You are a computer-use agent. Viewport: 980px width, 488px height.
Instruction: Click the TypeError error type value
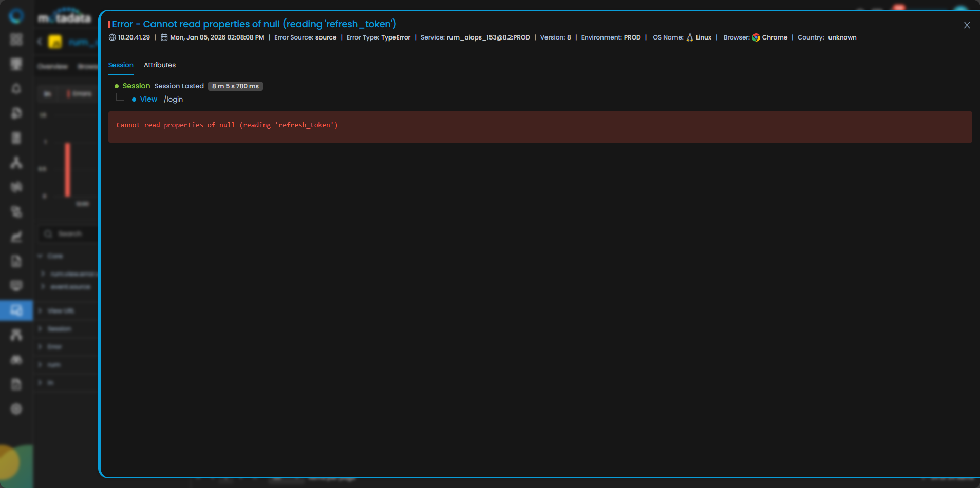point(395,37)
